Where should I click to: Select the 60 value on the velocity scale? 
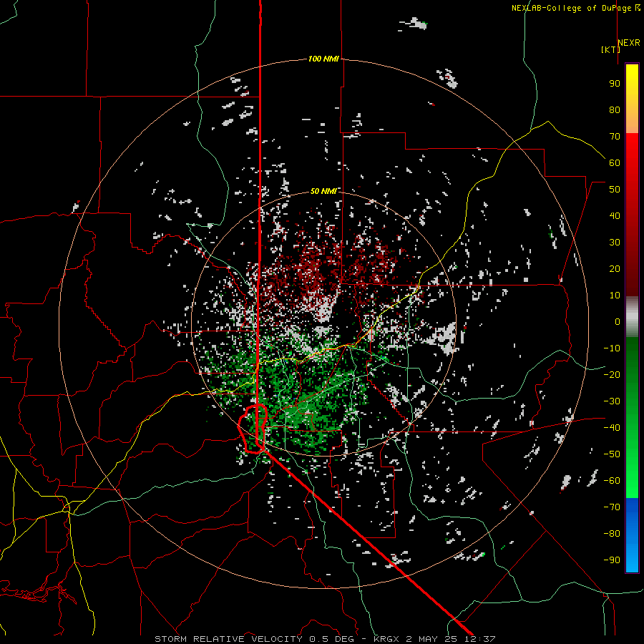[x=615, y=163]
